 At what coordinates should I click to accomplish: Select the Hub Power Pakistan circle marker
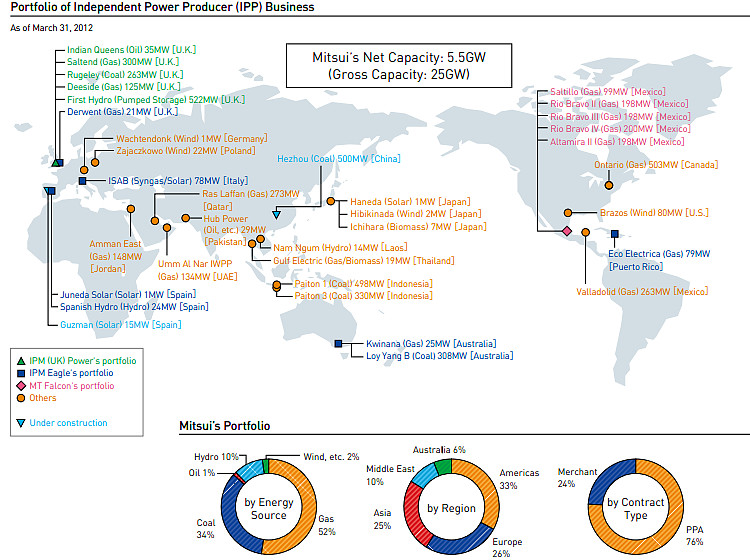click(186, 218)
